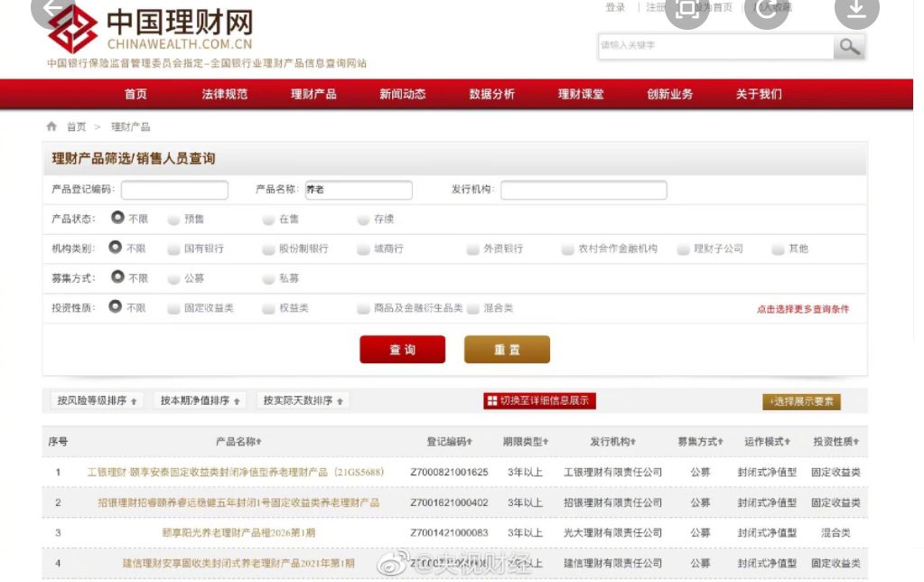
Task: Sort by 按实际天数排序
Action: (x=303, y=401)
